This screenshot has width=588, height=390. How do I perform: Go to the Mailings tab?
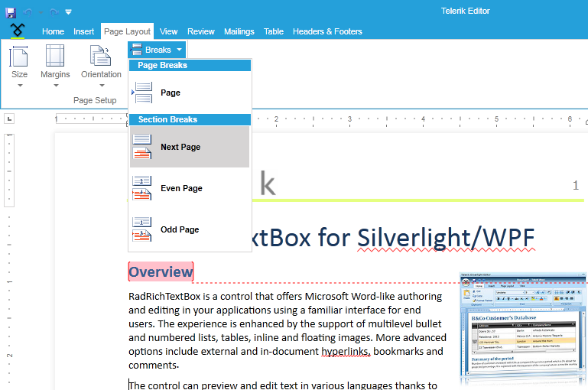coord(239,31)
